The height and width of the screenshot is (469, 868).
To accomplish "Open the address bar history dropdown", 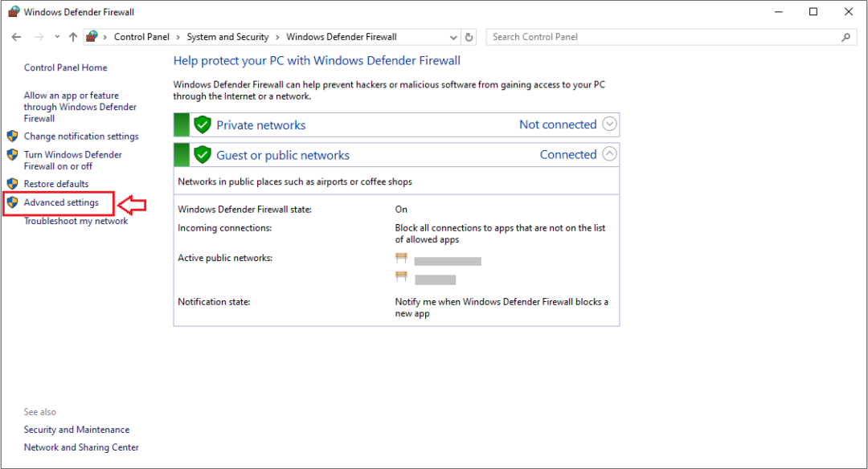I will pos(455,37).
